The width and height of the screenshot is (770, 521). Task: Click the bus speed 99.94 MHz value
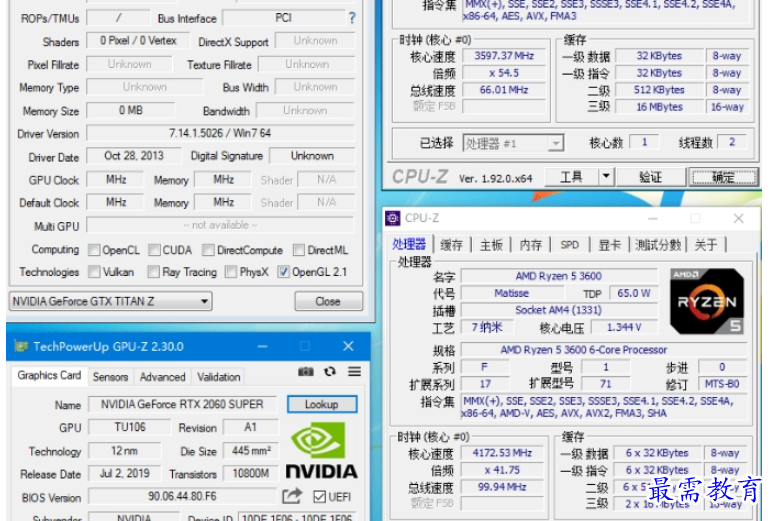click(502, 487)
